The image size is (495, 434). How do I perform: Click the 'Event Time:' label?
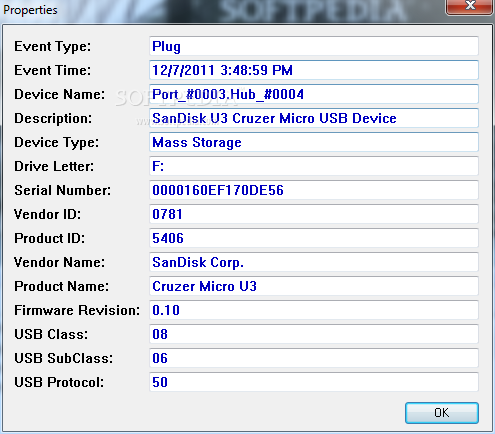pos(52,70)
